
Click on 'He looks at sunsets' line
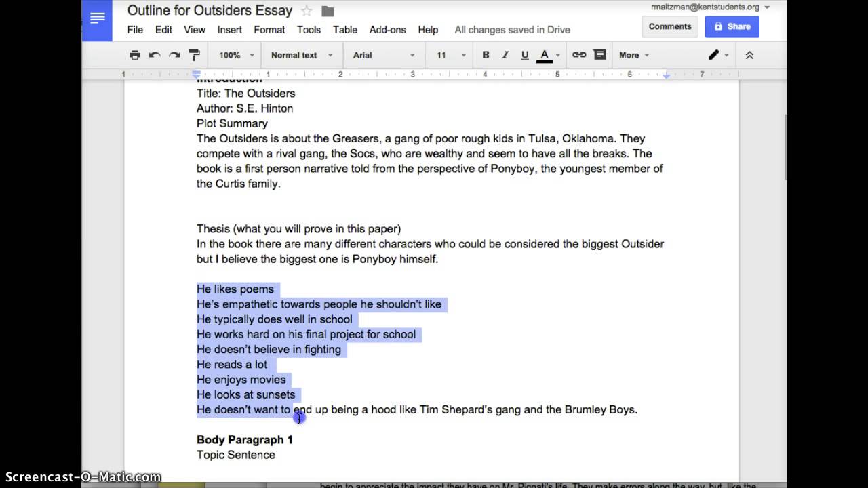click(246, 394)
